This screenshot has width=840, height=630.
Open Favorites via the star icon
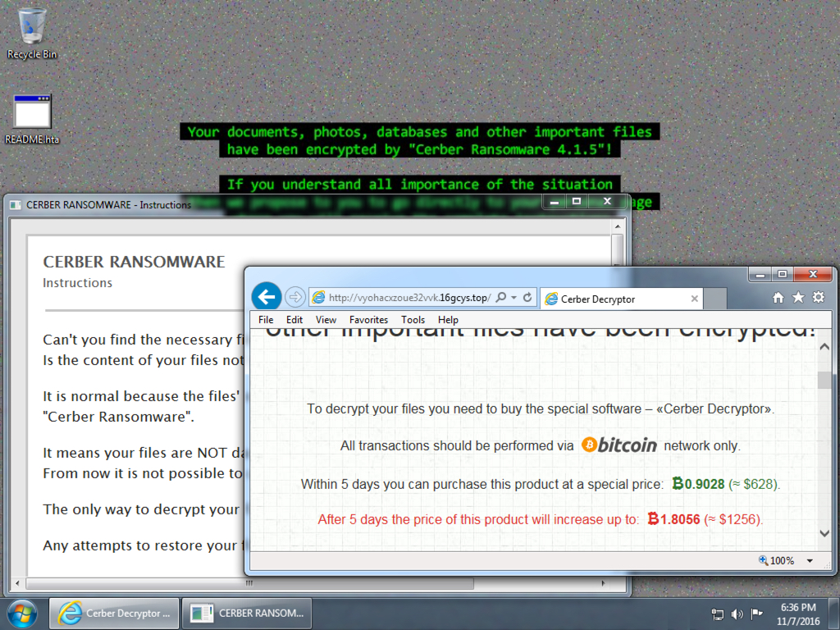pos(798,297)
